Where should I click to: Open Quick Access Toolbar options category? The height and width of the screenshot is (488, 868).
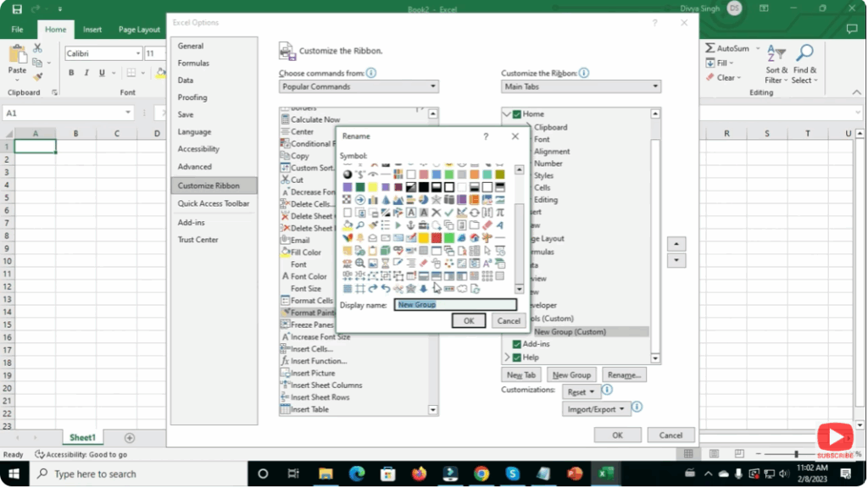pos(214,203)
